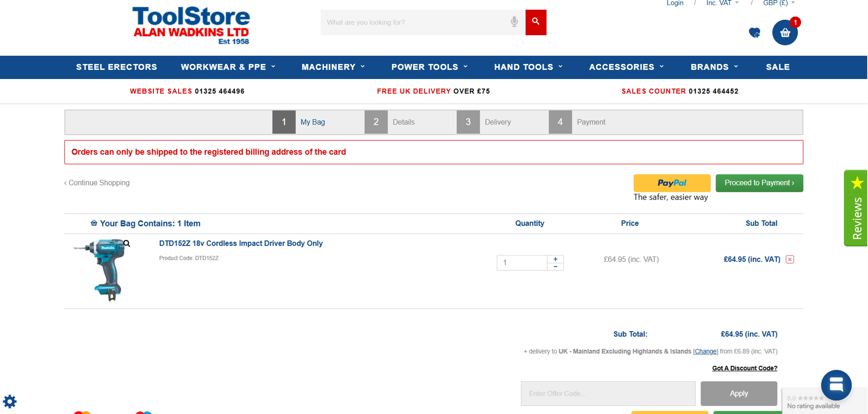Expand the Workwear & PPE menu

coord(228,67)
